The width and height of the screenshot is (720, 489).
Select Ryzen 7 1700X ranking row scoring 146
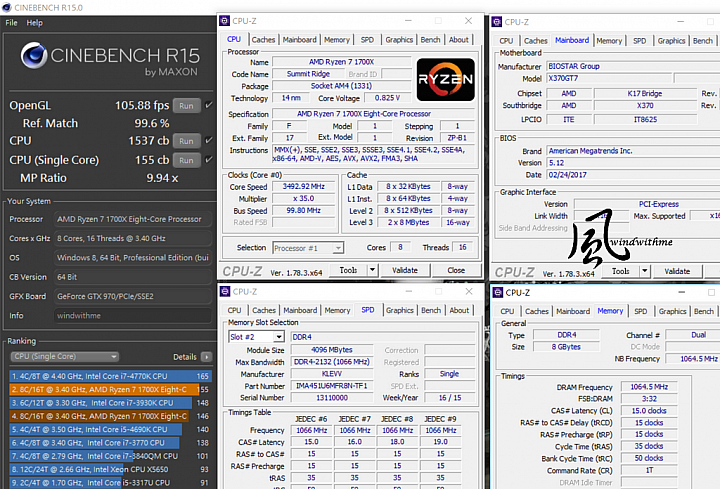pos(110,416)
